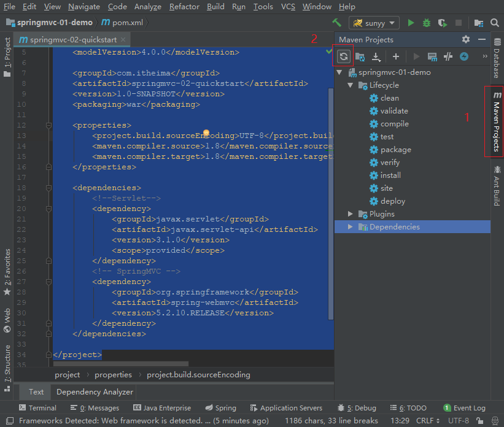This screenshot has height=427, width=504.
Task: Open the Web tool window
Action: [7, 320]
